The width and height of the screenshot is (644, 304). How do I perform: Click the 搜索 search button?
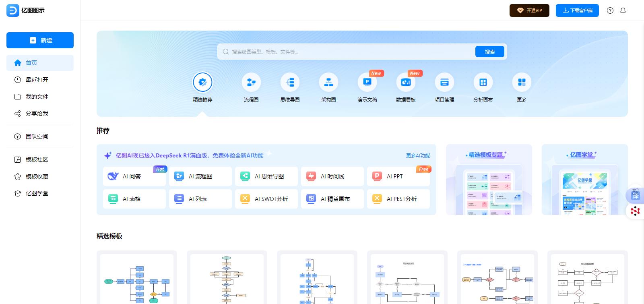coord(489,52)
